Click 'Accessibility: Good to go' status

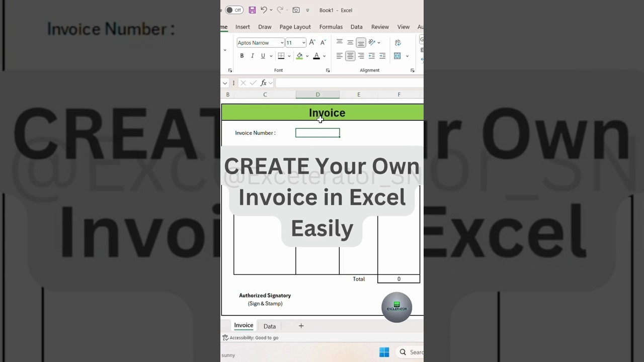click(x=251, y=338)
